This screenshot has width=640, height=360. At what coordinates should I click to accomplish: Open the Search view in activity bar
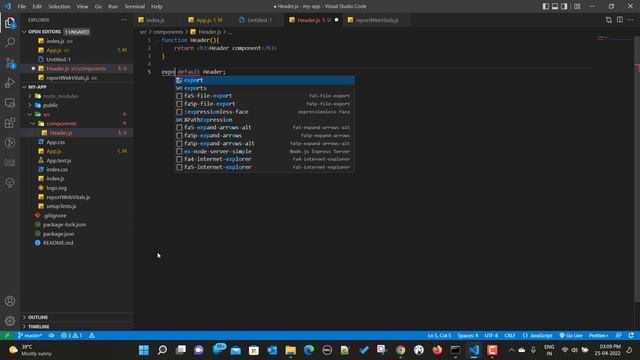(10, 42)
